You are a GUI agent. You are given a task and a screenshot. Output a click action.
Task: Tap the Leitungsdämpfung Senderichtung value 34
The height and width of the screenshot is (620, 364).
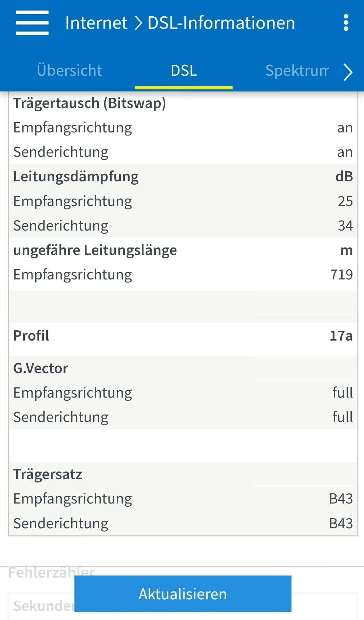[x=345, y=225]
